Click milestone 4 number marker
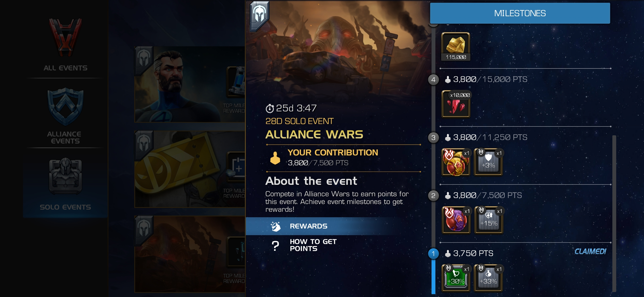The height and width of the screenshot is (297, 644). click(x=433, y=80)
